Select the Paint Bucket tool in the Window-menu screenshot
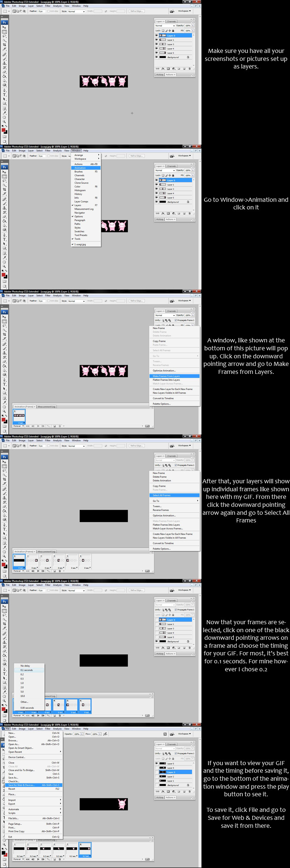Viewport: 290px width, 868px height. [4, 221]
